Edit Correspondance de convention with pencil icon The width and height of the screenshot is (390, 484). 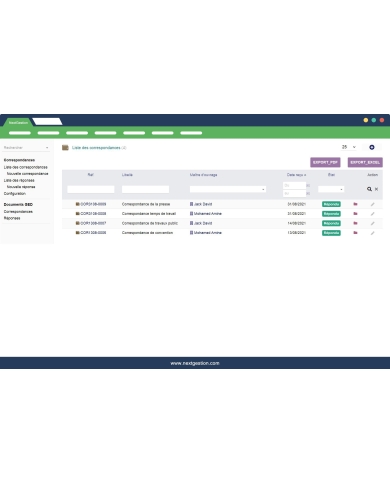pos(372,233)
